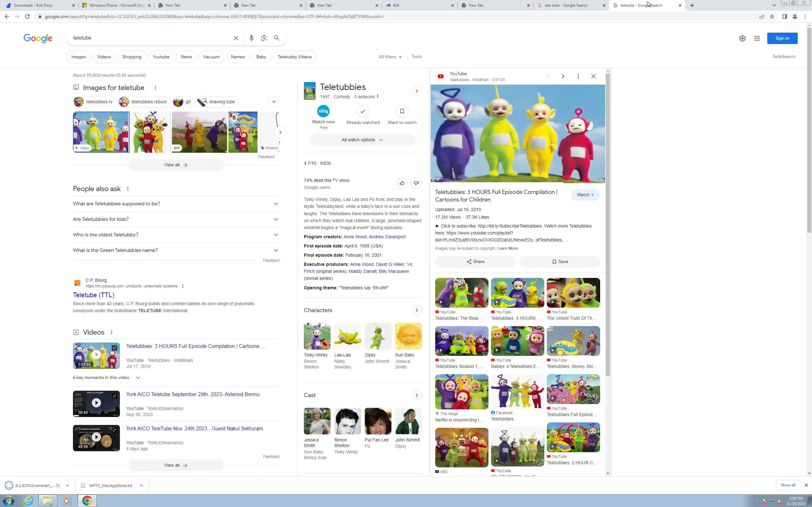The height and width of the screenshot is (507, 812).
Task: Clear the search box text
Action: (236, 38)
